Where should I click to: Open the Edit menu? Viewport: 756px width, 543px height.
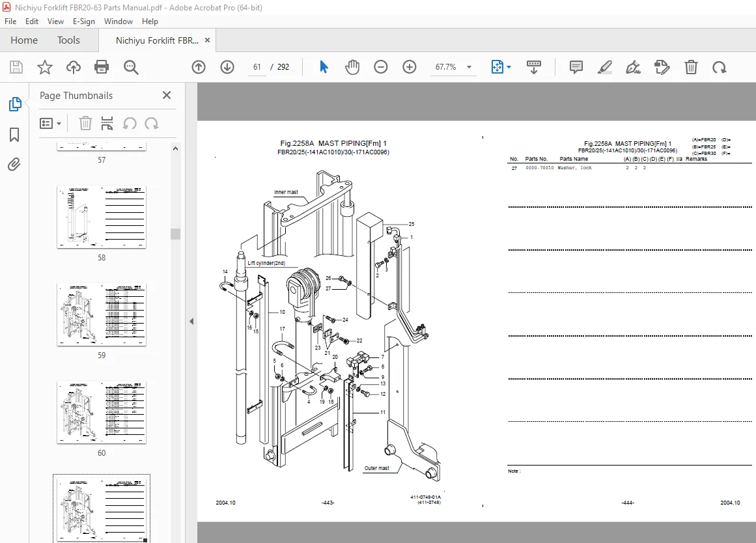[x=32, y=21]
